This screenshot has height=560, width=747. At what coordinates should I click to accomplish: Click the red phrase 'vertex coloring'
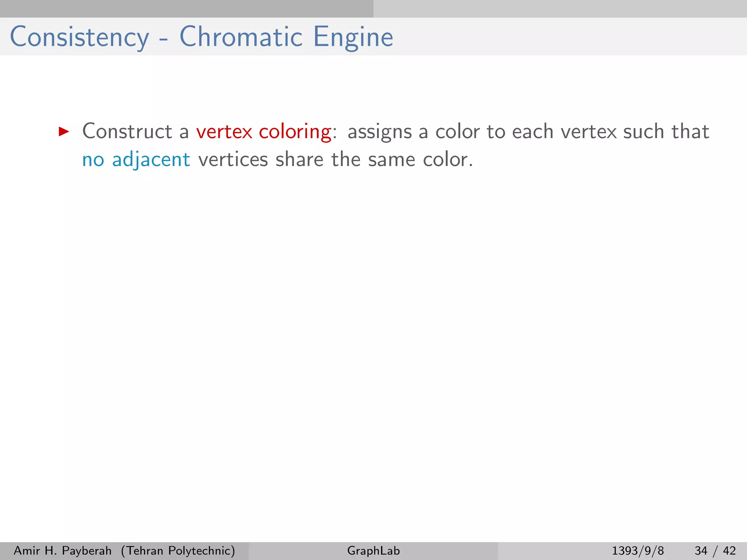tap(264, 132)
